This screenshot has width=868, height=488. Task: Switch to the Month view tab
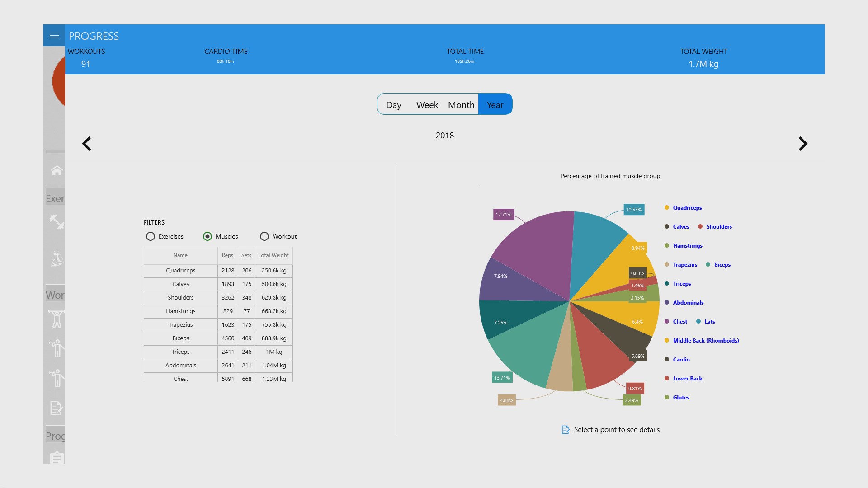(x=461, y=105)
